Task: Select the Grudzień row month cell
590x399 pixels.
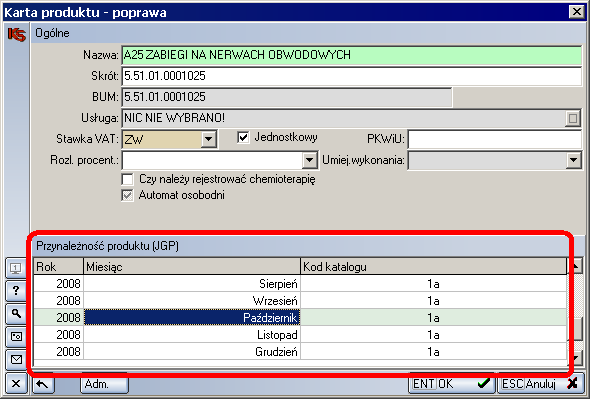Action: coord(192,352)
